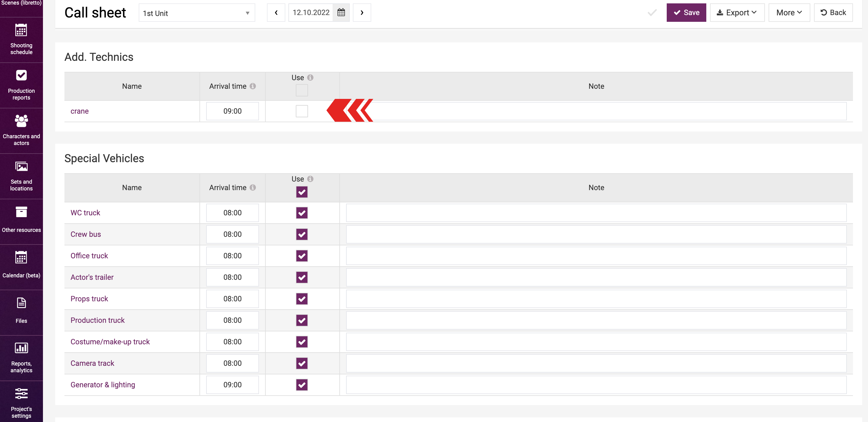The width and height of the screenshot is (868, 422).
Task: Click the Back button
Action: click(833, 13)
